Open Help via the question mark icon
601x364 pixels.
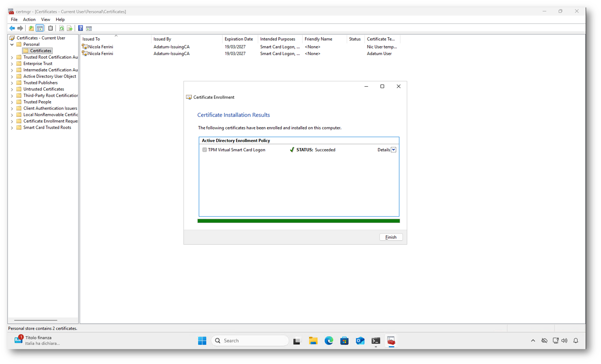point(81,28)
